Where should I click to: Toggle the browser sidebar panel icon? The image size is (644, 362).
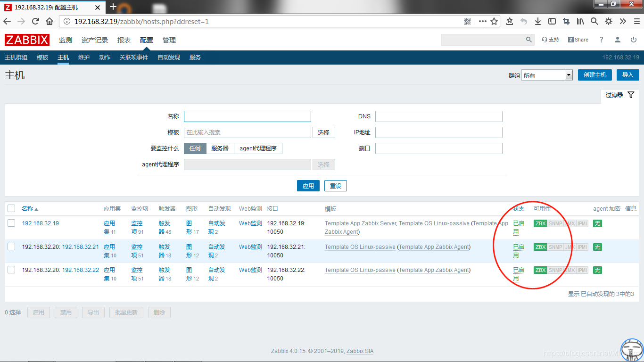tap(552, 21)
